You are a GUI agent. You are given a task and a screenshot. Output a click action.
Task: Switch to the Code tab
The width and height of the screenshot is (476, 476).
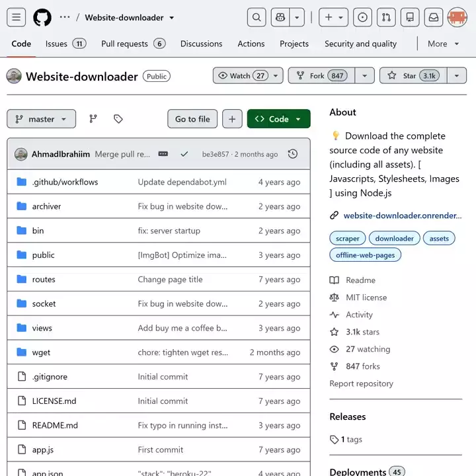21,44
